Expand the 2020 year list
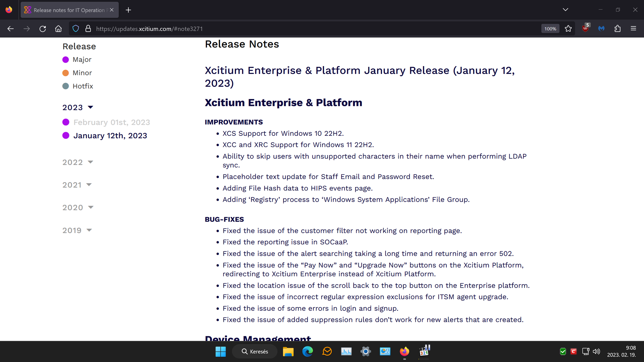Screen dimensions: 644x362 (78, 208)
